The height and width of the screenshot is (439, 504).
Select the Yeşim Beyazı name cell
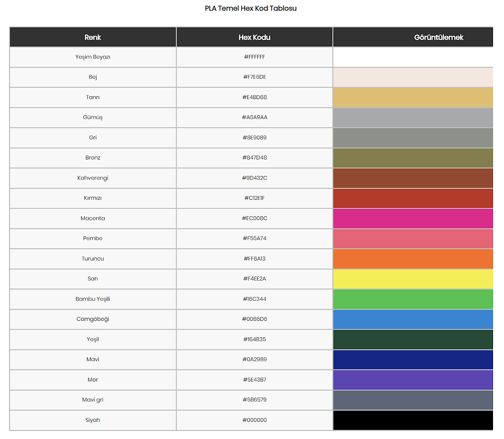pos(93,57)
